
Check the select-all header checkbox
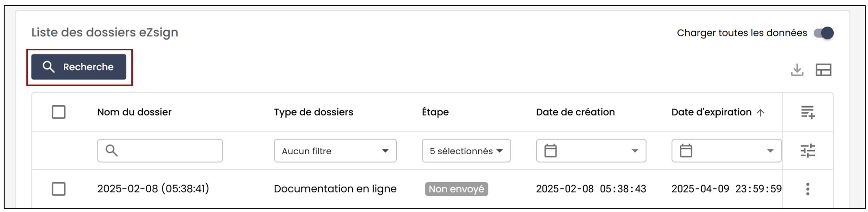coord(59,112)
